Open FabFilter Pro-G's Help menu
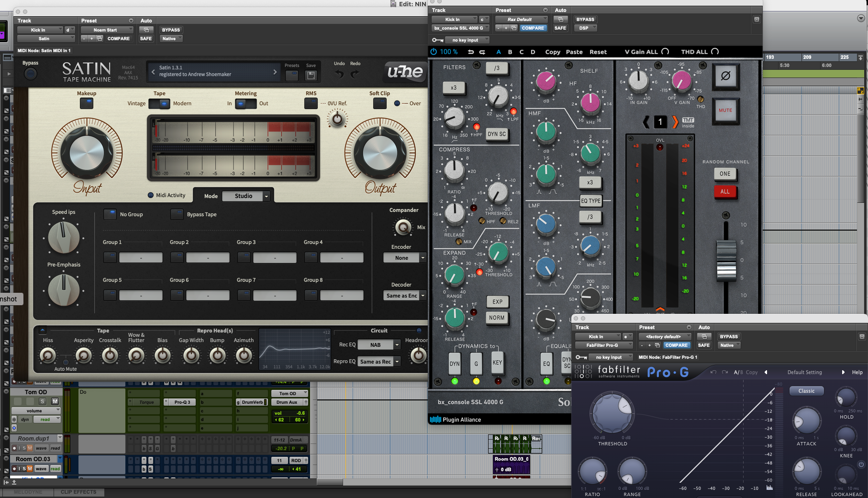 pos(857,372)
